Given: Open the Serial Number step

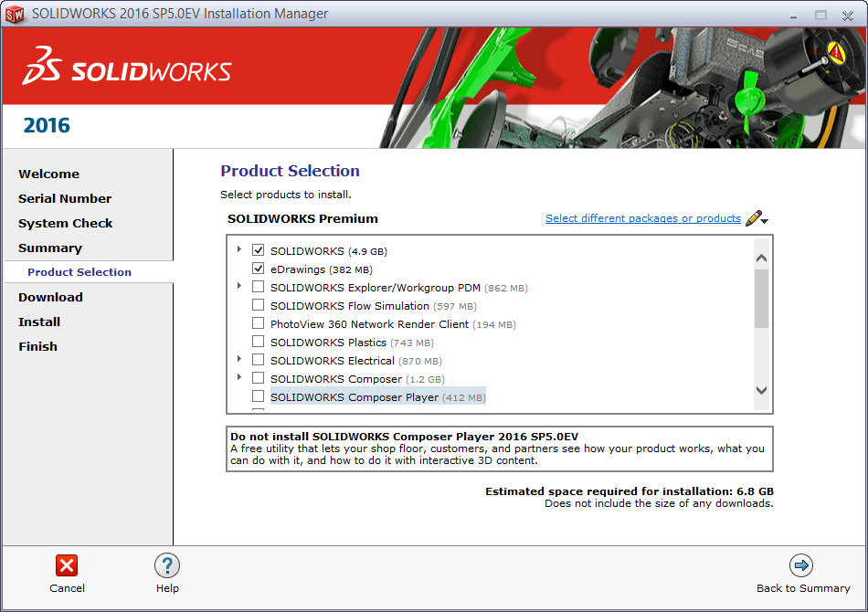Looking at the screenshot, I should (x=65, y=198).
